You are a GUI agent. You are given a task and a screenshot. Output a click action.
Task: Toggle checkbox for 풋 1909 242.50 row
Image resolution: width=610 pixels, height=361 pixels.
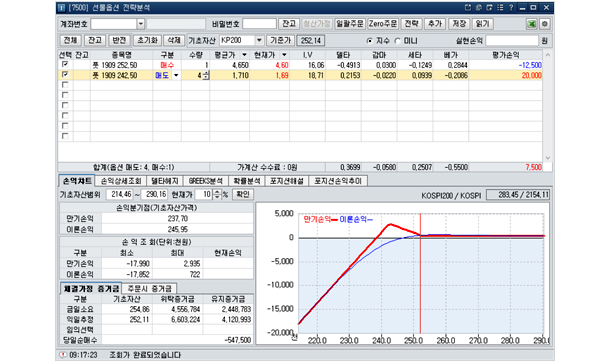pyautogui.click(x=65, y=75)
